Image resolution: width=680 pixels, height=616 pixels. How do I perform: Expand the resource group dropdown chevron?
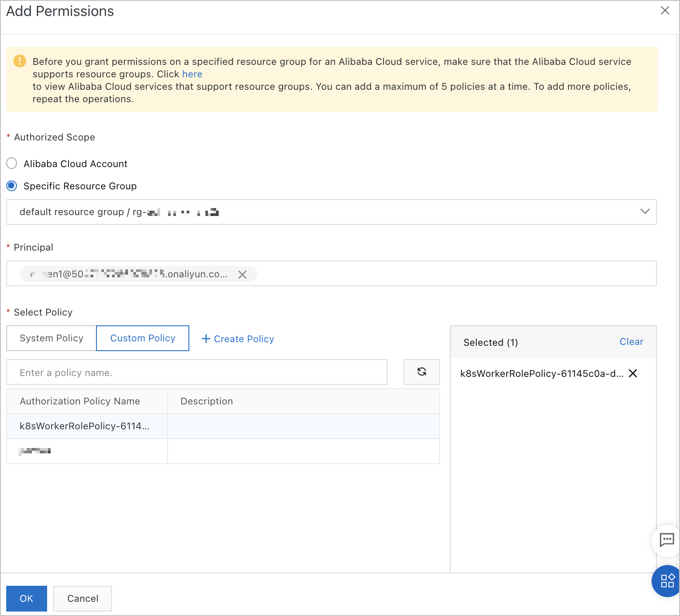(644, 212)
